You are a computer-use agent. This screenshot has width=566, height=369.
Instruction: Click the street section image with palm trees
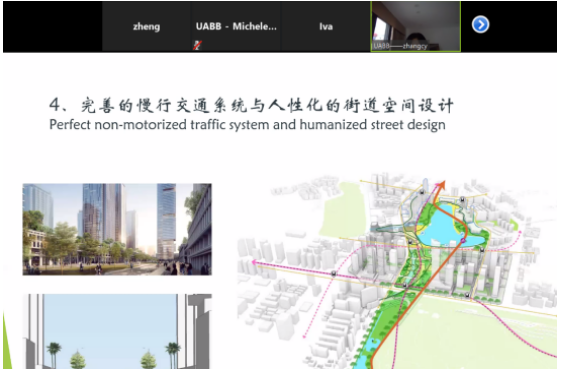[x=117, y=331]
